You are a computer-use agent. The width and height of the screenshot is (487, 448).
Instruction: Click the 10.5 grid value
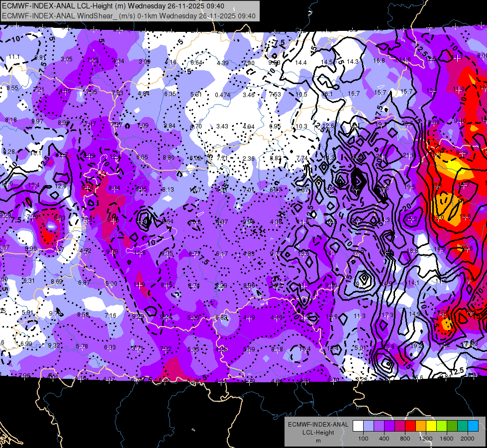pos(301,94)
